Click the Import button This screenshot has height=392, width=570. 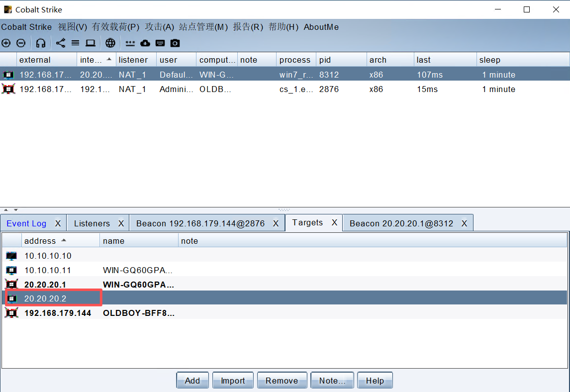click(233, 381)
